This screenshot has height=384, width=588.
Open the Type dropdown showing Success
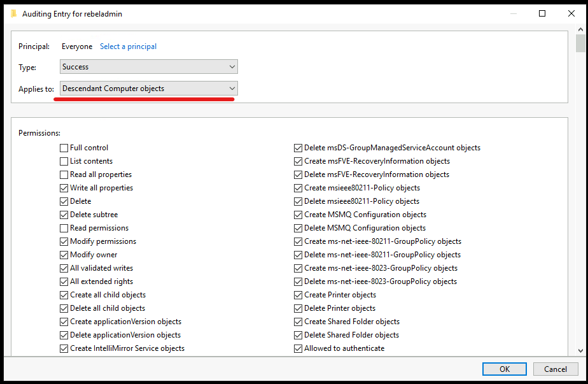point(148,67)
